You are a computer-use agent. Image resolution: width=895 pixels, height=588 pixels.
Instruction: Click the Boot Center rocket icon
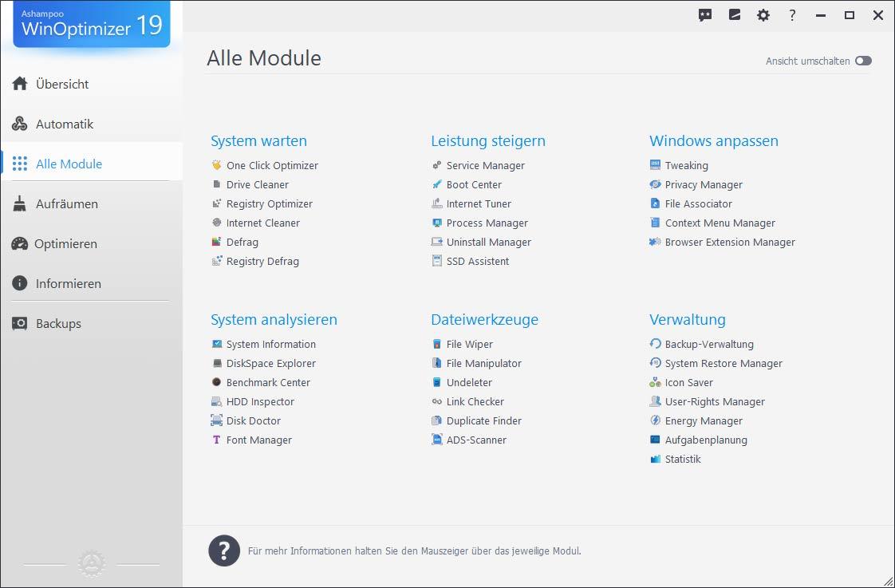click(x=436, y=184)
